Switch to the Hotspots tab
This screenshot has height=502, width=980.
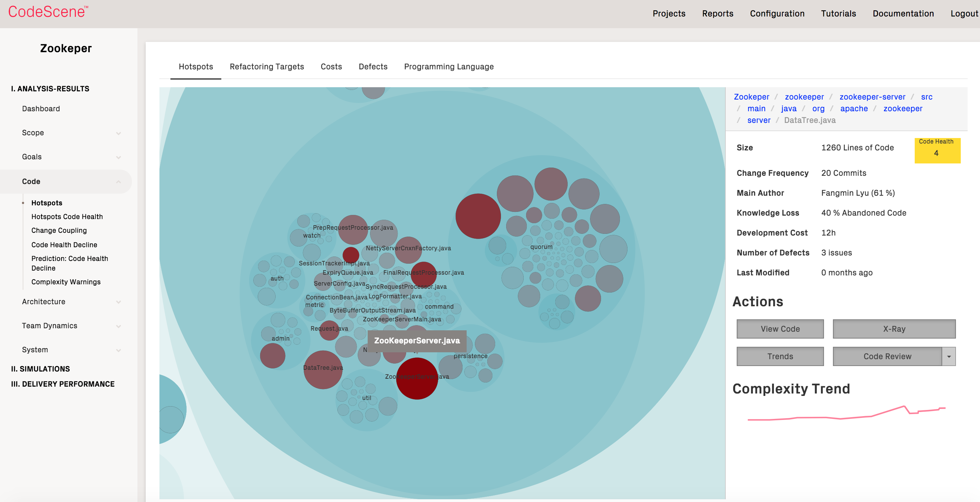(196, 67)
